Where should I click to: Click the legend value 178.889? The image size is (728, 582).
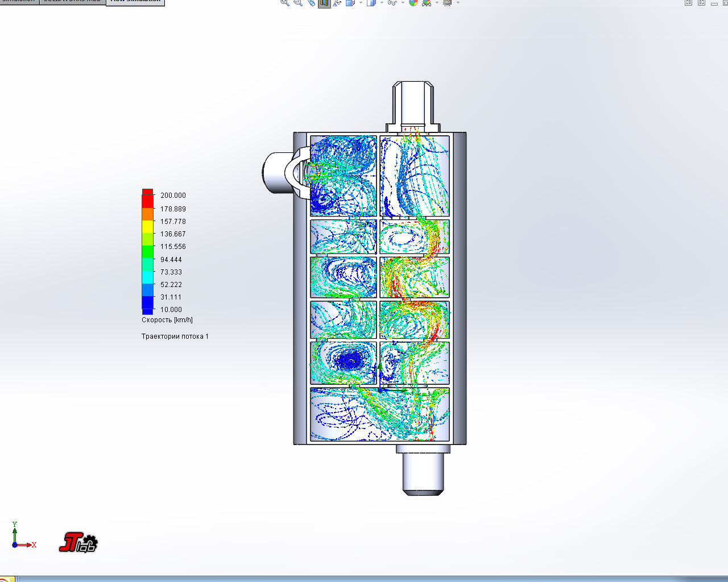[x=173, y=209]
